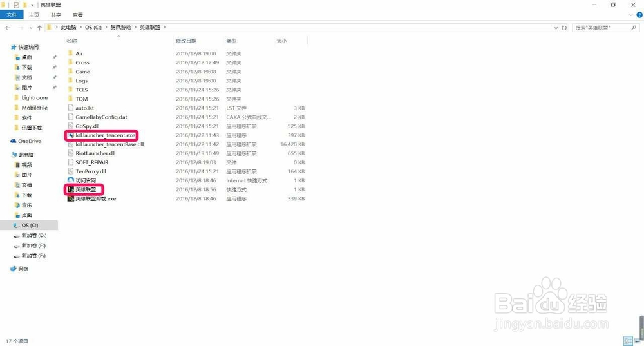Open recent locations dropdown arrow
The height and width of the screenshot is (346, 644).
pos(30,28)
